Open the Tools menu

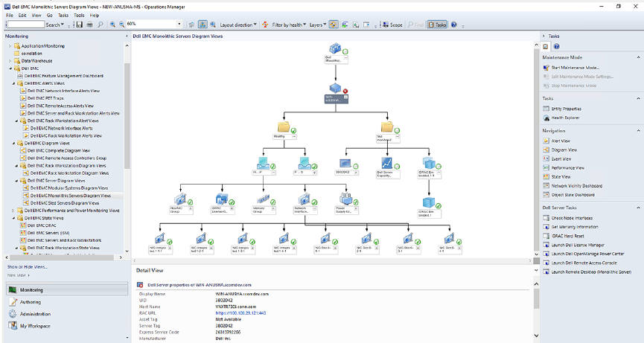coord(79,15)
